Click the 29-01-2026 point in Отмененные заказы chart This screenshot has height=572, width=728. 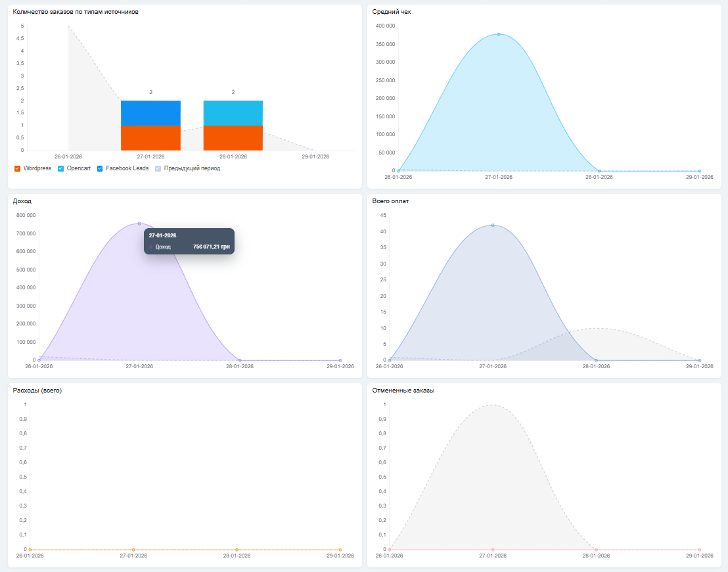pos(700,550)
